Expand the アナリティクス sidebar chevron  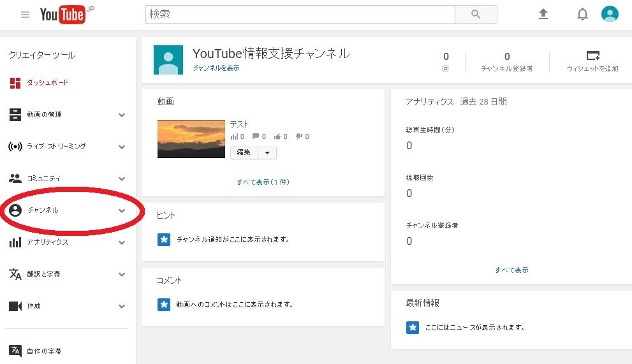(x=122, y=242)
